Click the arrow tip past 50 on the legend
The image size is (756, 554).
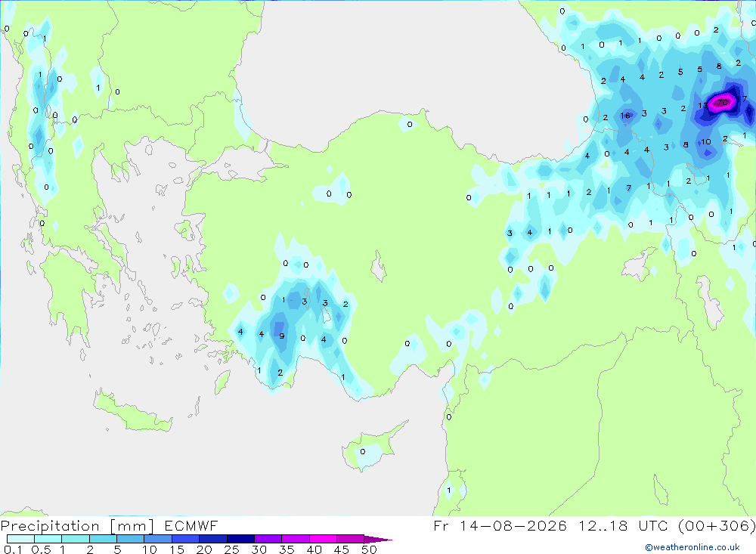(x=379, y=540)
